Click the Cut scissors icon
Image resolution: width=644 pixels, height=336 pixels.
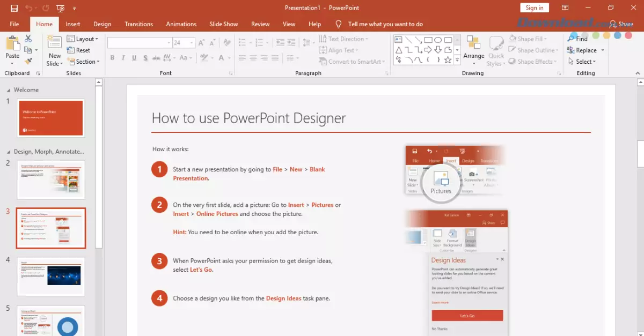click(x=28, y=39)
